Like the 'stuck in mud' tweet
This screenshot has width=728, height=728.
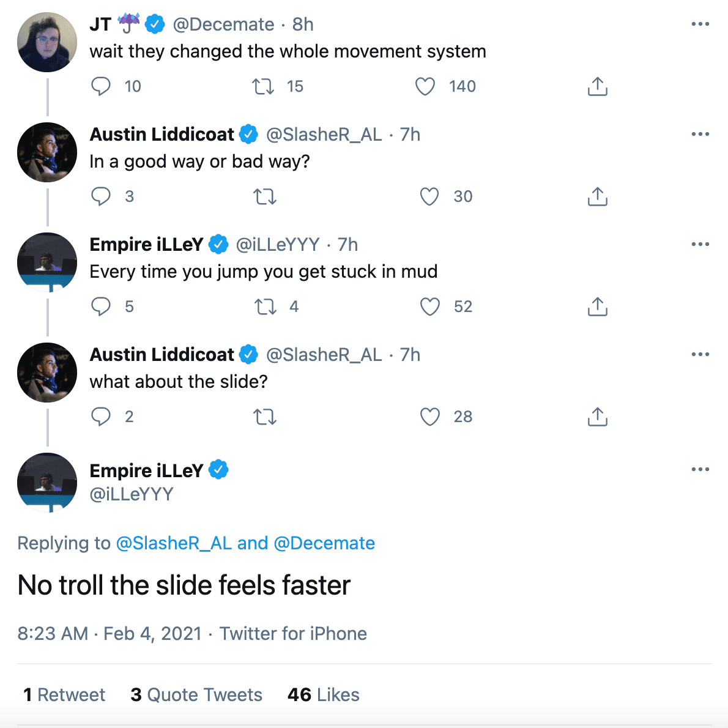tap(429, 306)
